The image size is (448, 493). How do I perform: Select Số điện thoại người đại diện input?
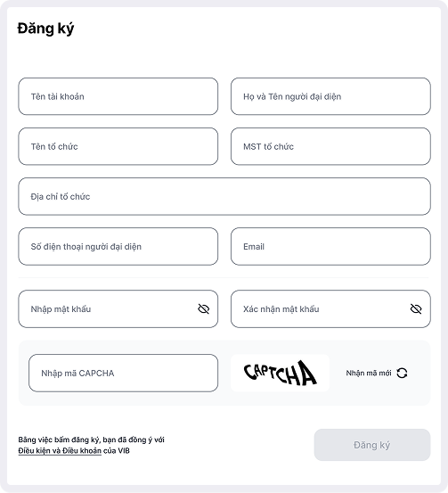click(x=118, y=246)
